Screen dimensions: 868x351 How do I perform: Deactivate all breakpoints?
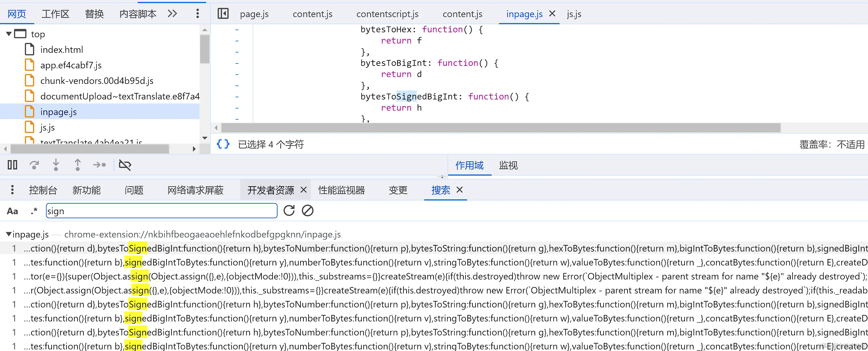125,165
